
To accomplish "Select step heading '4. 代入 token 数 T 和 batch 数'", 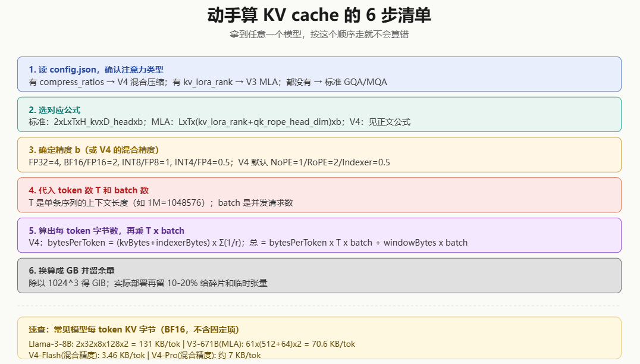I will pos(89,190).
